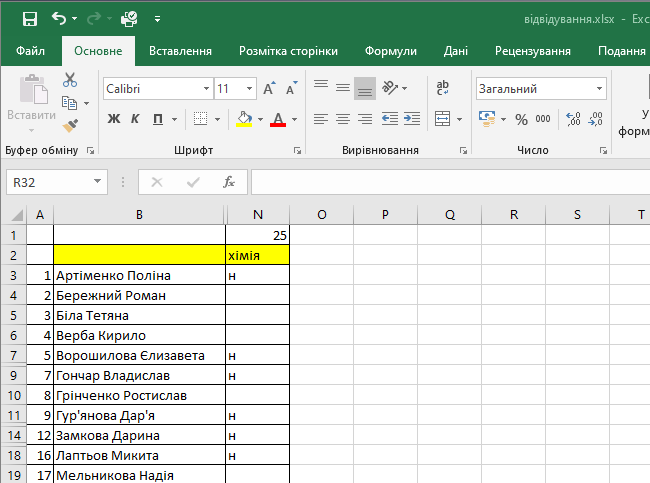
Task: Increase font size with larger A icon
Action: point(269,88)
